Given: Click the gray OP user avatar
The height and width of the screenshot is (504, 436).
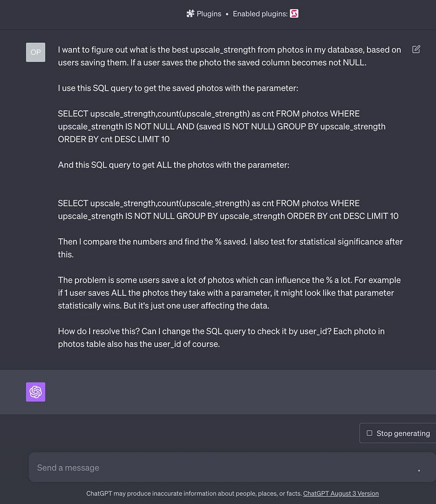Looking at the screenshot, I should (36, 52).
